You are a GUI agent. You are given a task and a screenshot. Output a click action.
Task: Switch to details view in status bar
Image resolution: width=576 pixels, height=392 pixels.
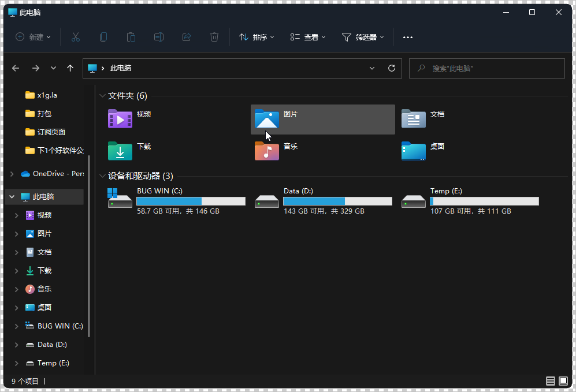coord(550,381)
